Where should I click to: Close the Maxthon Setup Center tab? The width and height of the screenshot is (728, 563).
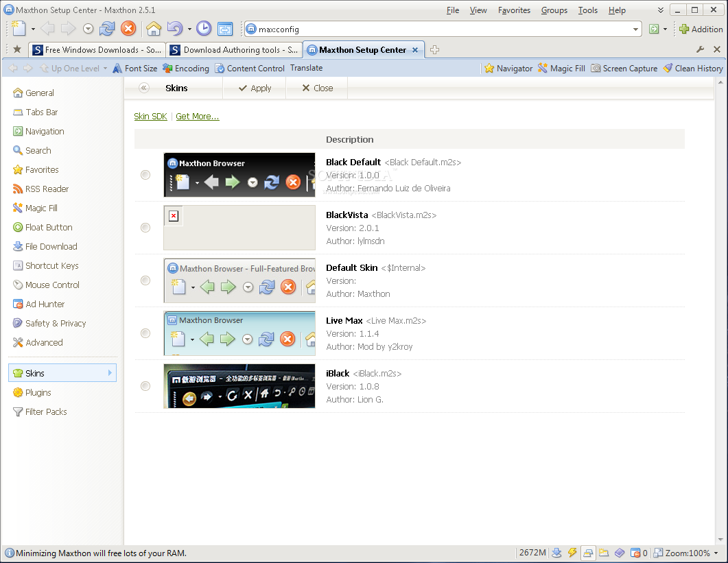[x=415, y=49]
